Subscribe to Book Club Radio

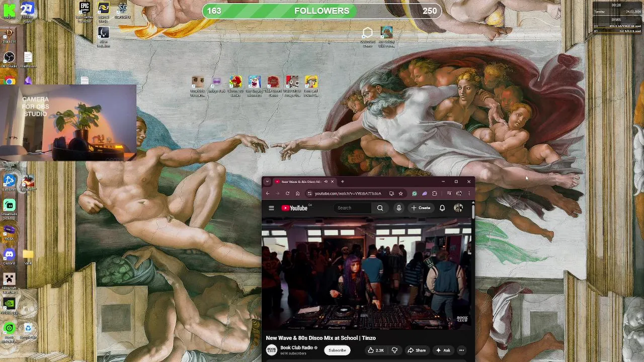click(x=337, y=350)
